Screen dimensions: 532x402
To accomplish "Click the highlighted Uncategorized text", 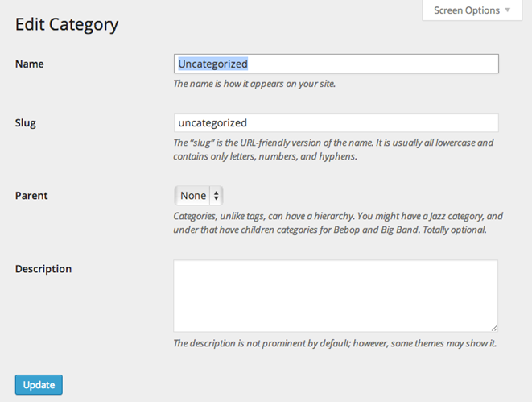I will (x=212, y=64).
